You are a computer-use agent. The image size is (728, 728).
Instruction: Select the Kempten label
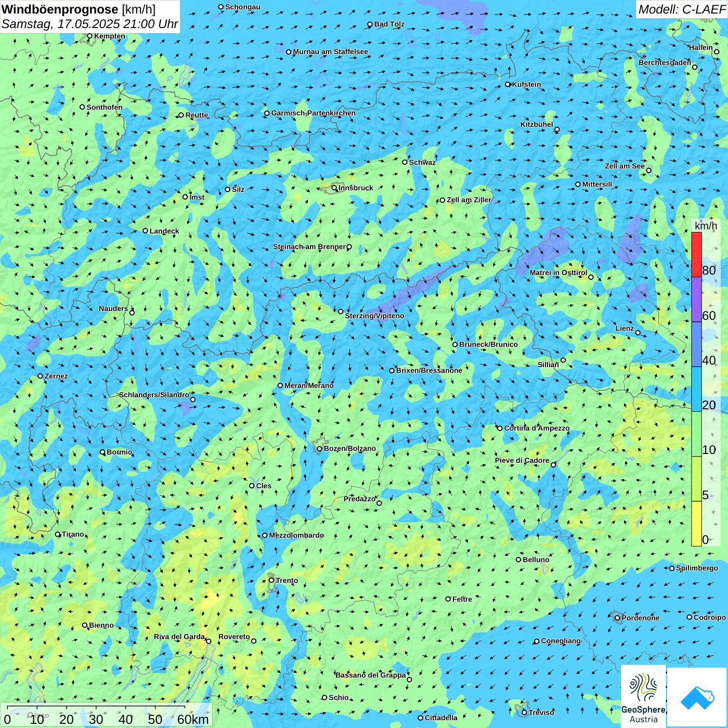coord(109,36)
